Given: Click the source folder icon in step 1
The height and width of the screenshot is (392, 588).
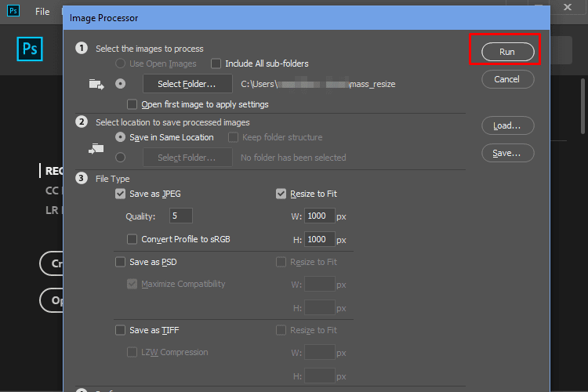Looking at the screenshot, I should pyautogui.click(x=96, y=84).
